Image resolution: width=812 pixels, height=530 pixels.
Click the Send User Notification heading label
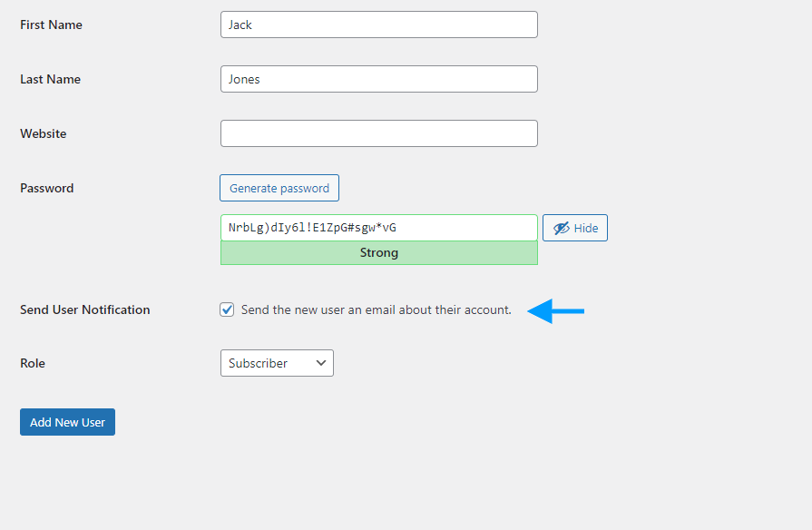[85, 309]
